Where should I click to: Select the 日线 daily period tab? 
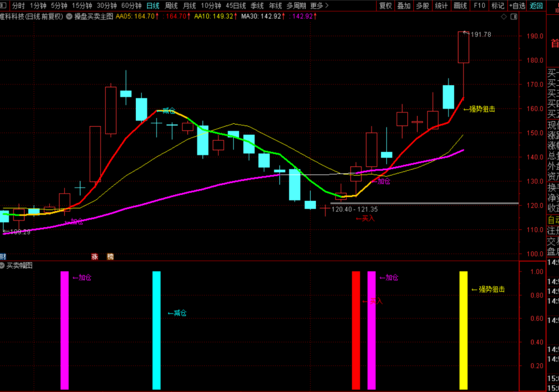tap(153, 5)
